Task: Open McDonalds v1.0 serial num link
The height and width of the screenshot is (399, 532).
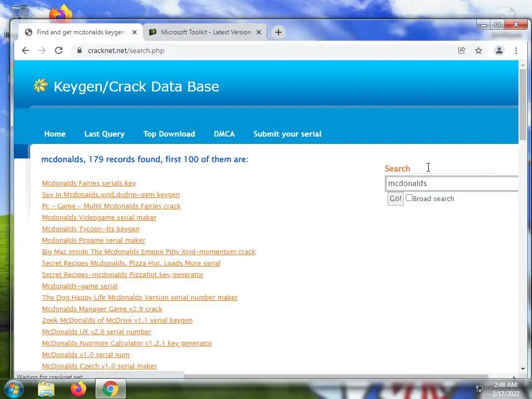Action: coord(86,354)
